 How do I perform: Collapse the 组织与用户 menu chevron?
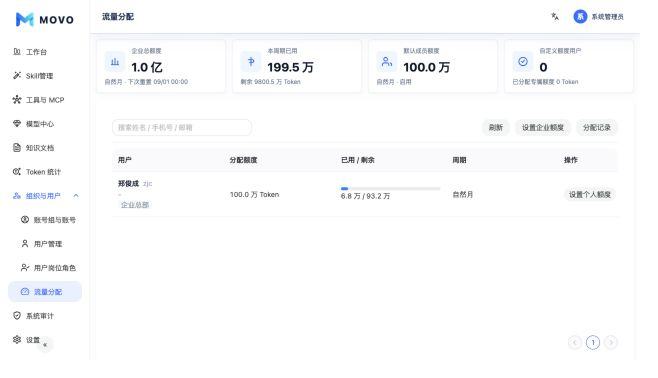coord(76,196)
